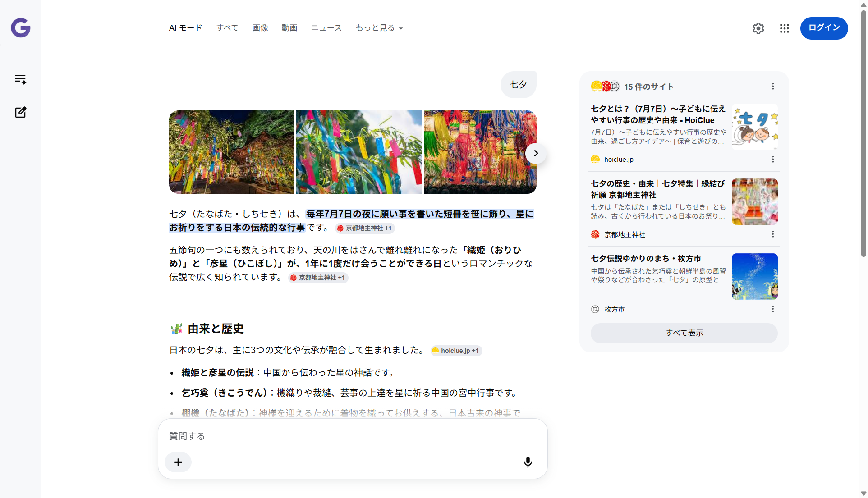Click the ログイン button

[x=824, y=28]
